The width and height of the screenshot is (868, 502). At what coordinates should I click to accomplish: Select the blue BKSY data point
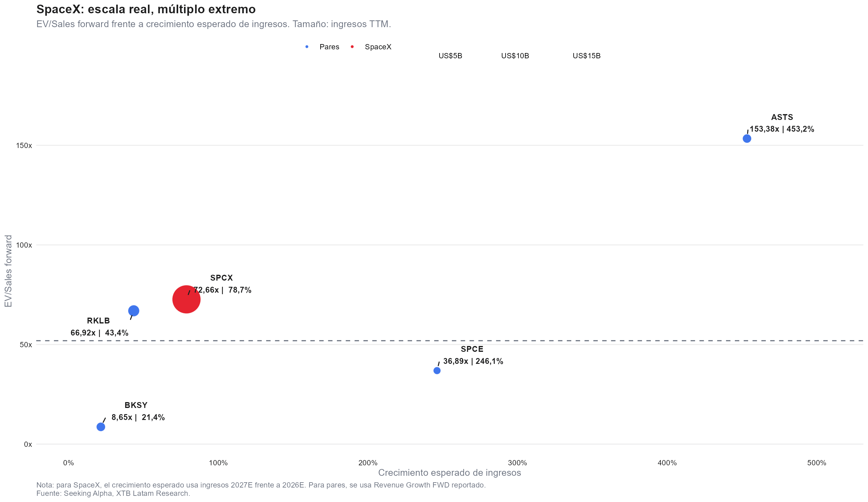click(x=100, y=427)
